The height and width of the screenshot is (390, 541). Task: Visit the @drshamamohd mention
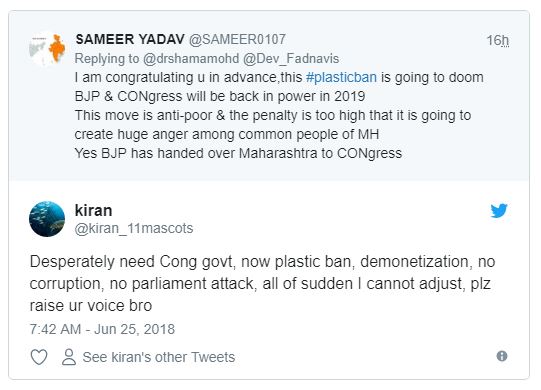point(191,59)
